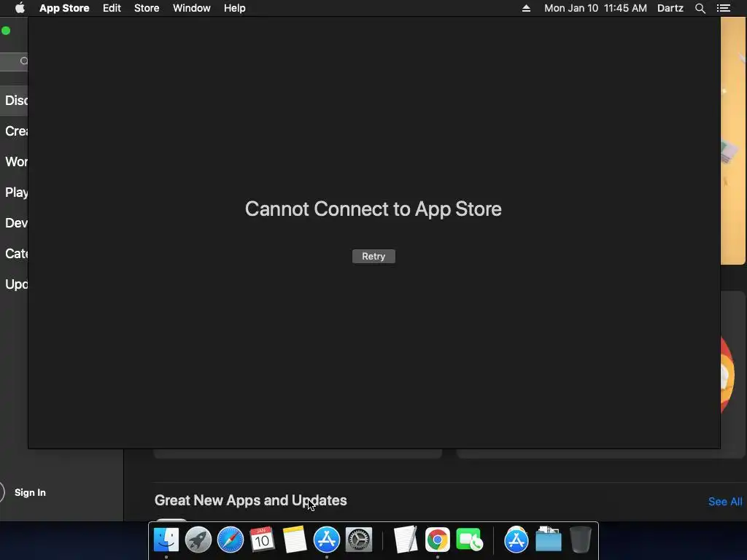747x560 pixels.
Task: Select Discover in App Store sidebar
Action: pos(15,101)
